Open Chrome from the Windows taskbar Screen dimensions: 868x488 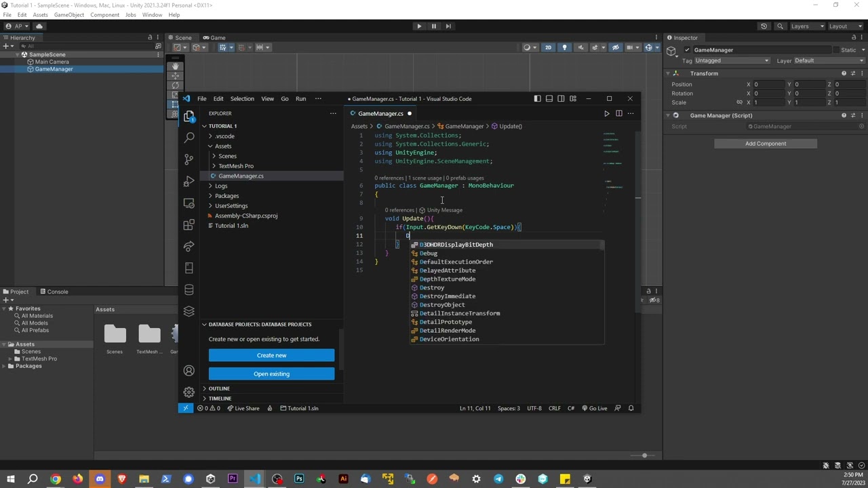click(56, 479)
